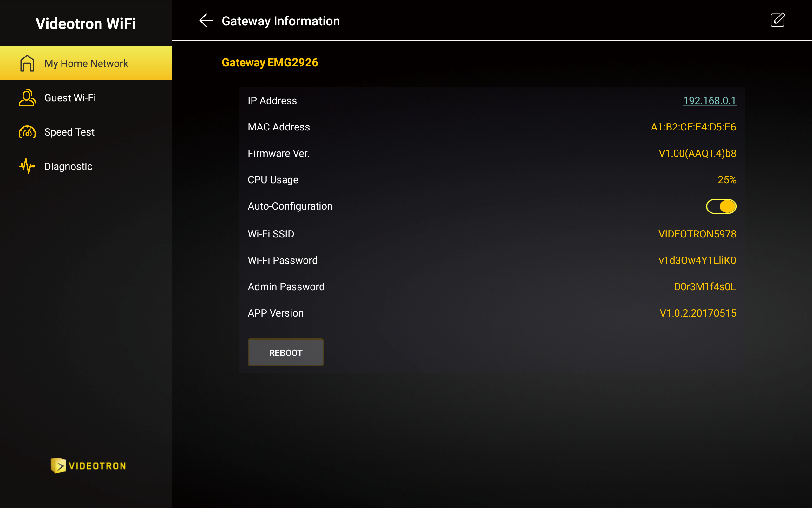Click the Gateway Information page title

pyautogui.click(x=281, y=21)
